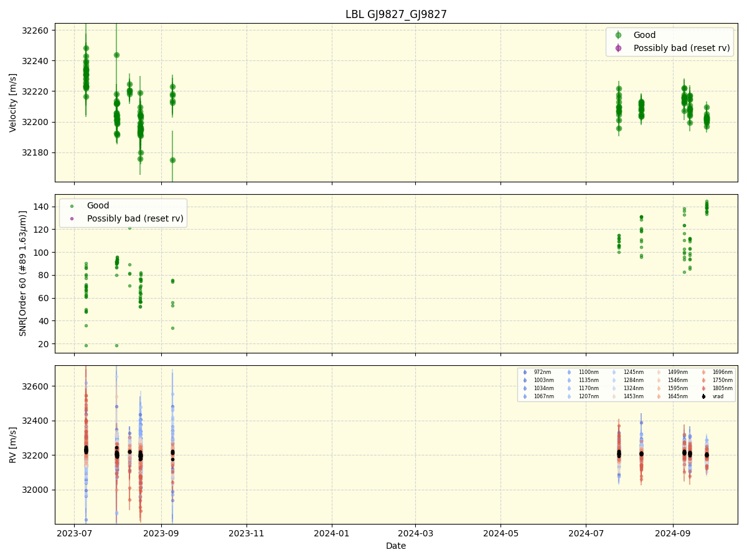
Task: Click the 'SNR[Order 60 (#89 1.63µm)]' axis label
Action: 24,273
